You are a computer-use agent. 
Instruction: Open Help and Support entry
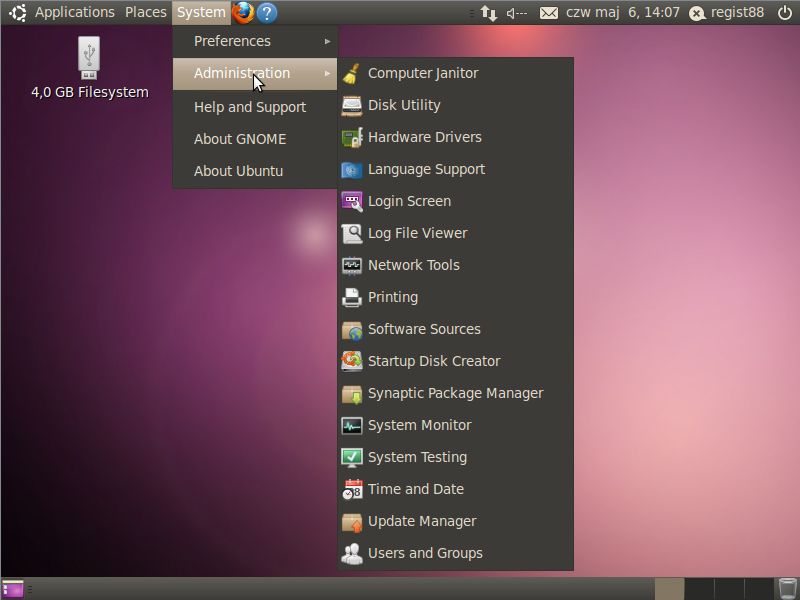(255, 107)
